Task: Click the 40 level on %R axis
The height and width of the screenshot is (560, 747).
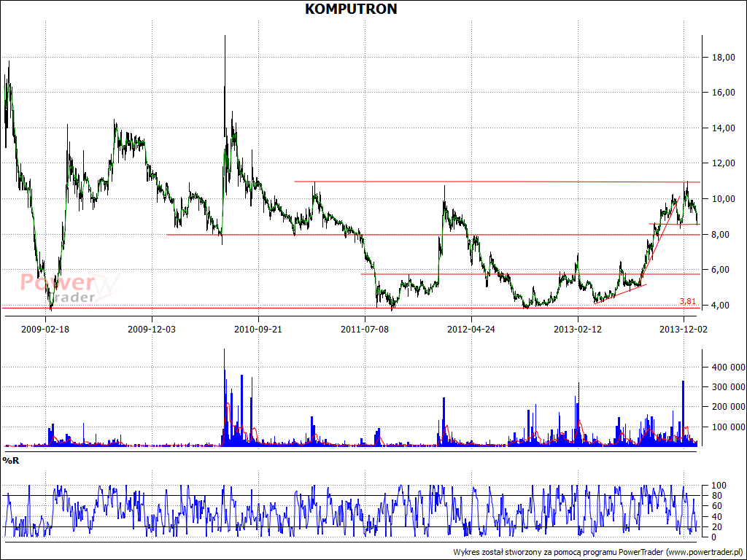Action: coord(717,517)
